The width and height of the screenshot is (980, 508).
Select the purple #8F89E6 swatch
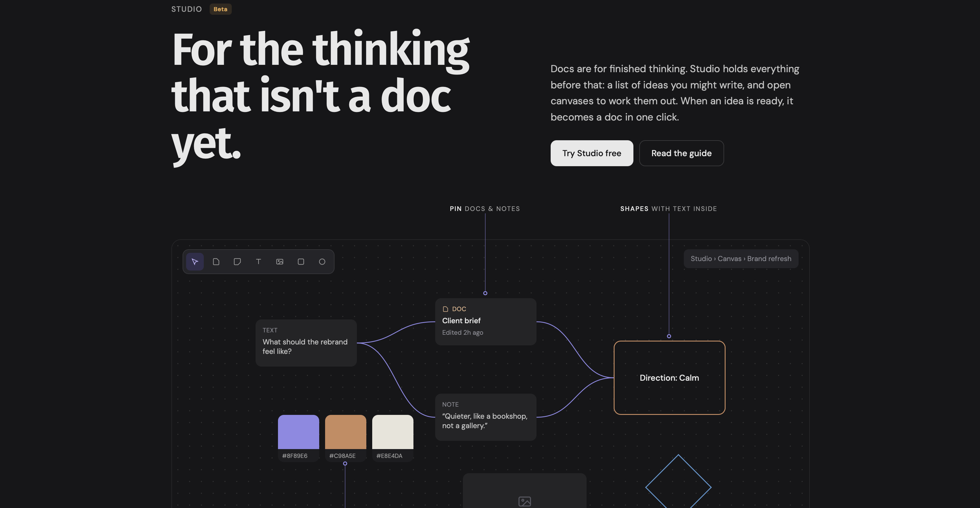tap(299, 432)
